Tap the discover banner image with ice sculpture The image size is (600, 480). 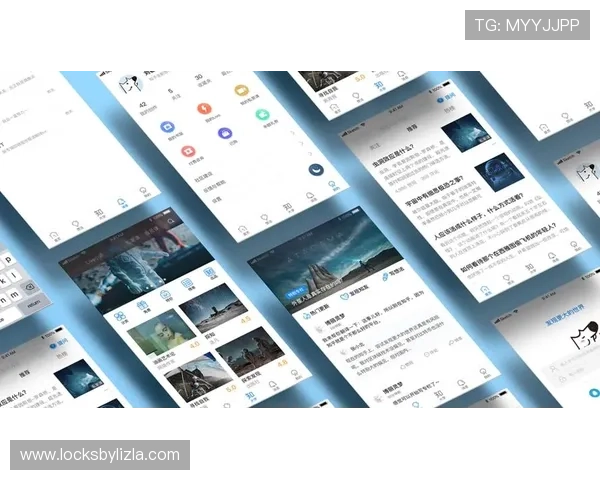click(x=136, y=260)
